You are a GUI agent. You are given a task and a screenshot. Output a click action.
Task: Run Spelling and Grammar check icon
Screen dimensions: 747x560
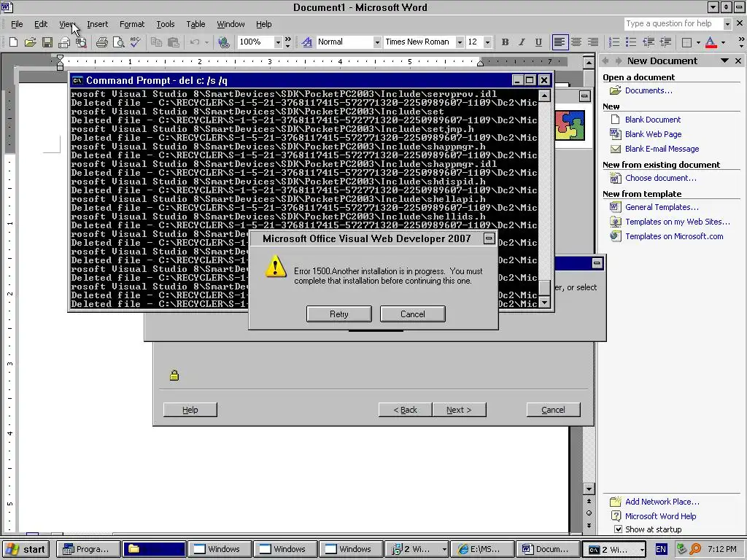135,42
